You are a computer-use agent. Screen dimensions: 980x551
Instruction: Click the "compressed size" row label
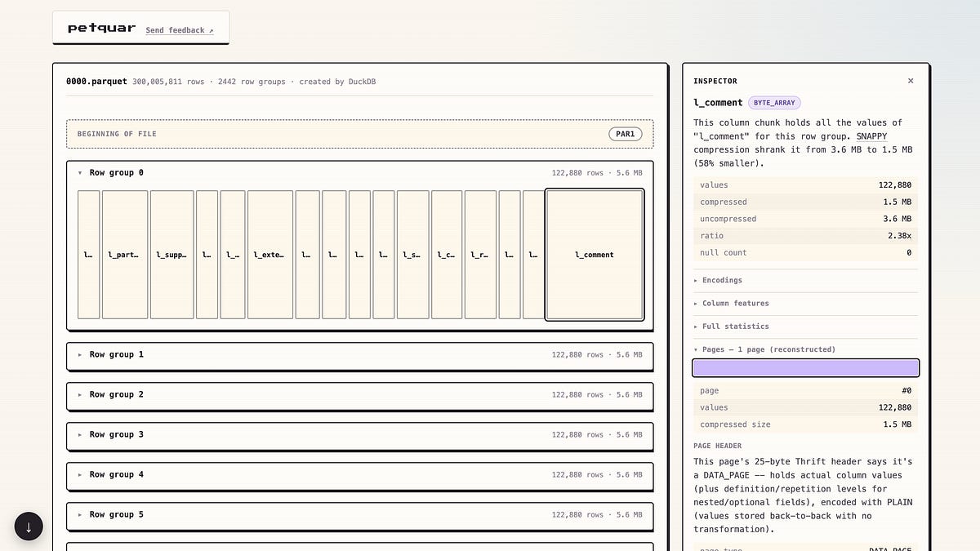[735, 424]
